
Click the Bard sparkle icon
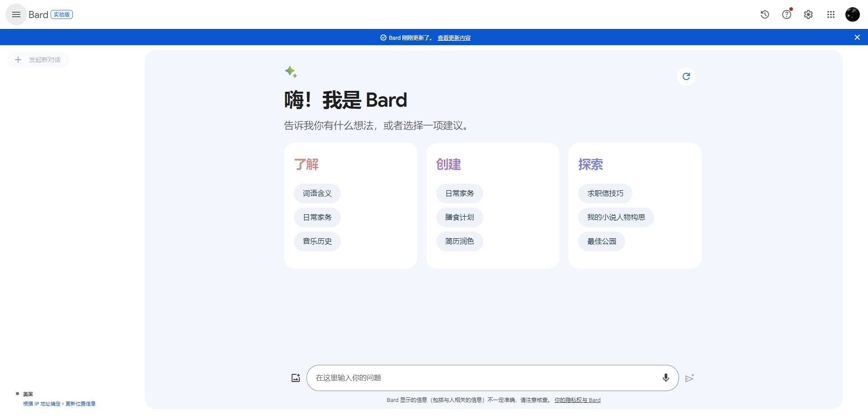click(291, 72)
